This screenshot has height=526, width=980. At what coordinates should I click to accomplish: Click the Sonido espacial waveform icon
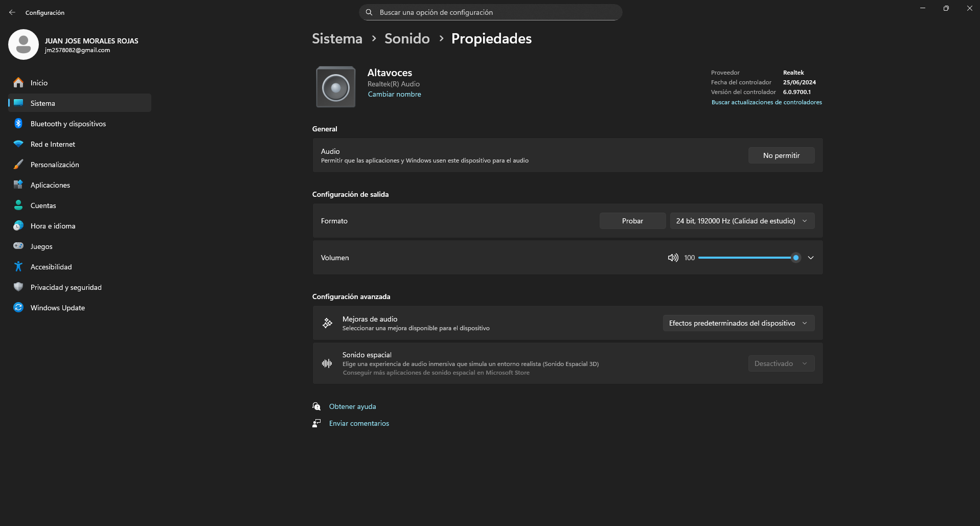pyautogui.click(x=327, y=363)
